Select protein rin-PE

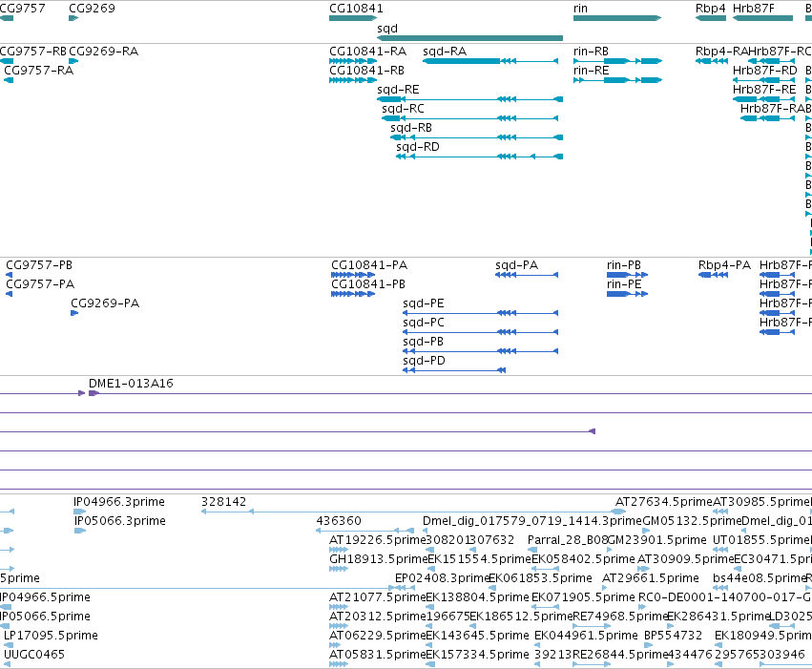click(627, 294)
